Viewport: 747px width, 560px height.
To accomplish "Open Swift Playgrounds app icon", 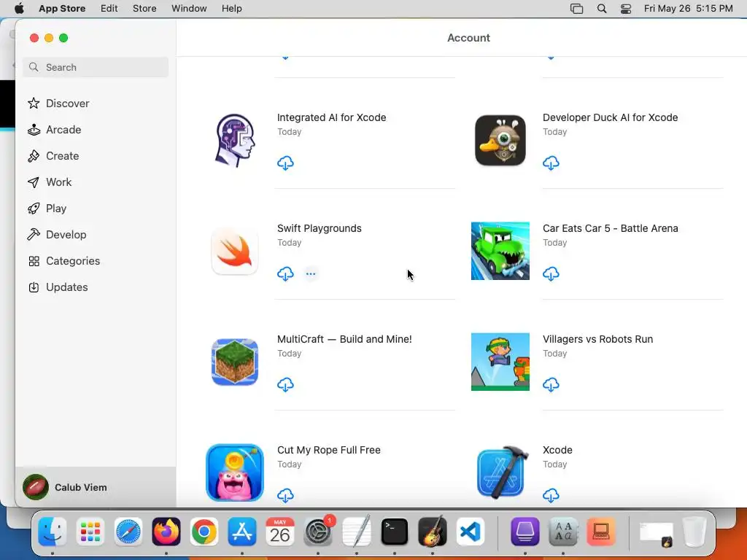I will click(235, 251).
